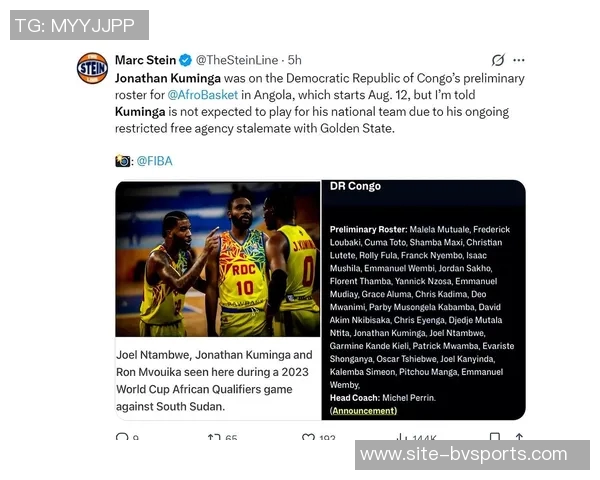600x480 pixels.
Task: Open the Announcement link in roster image
Action: pyautogui.click(x=364, y=411)
